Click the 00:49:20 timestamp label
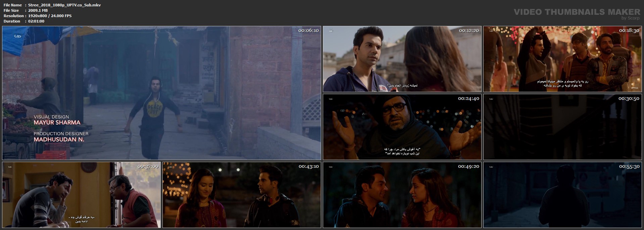The height and width of the screenshot is (230, 644). click(x=469, y=166)
